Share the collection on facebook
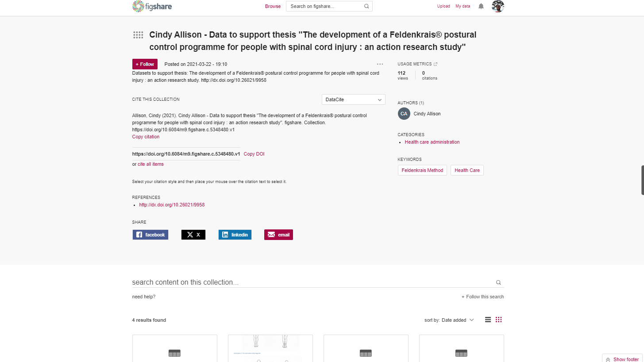The image size is (644, 362). (x=150, y=234)
